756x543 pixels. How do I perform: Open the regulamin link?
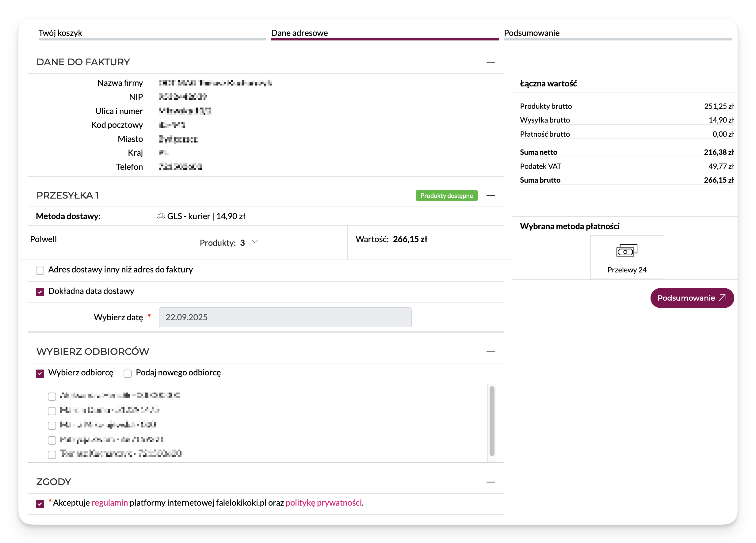[x=110, y=503]
